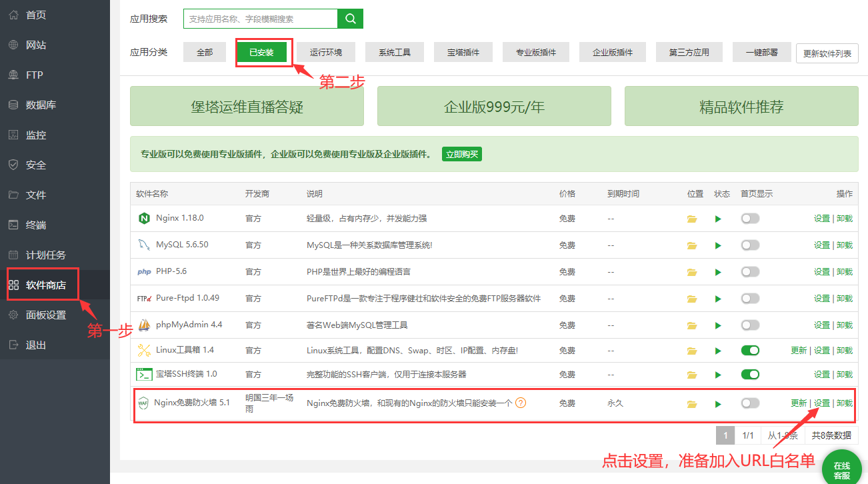Toggle homepage display for MySQL 5.6.50
Screen dimensions: 868x484
[750, 245]
